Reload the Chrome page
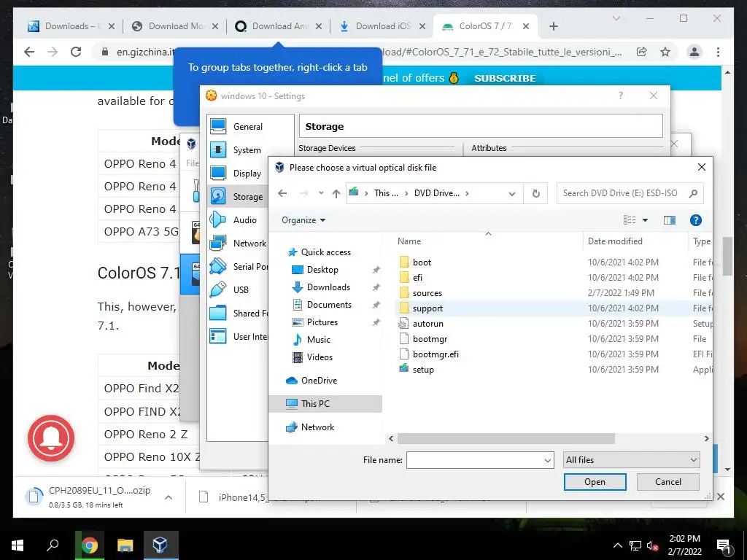 [76, 52]
